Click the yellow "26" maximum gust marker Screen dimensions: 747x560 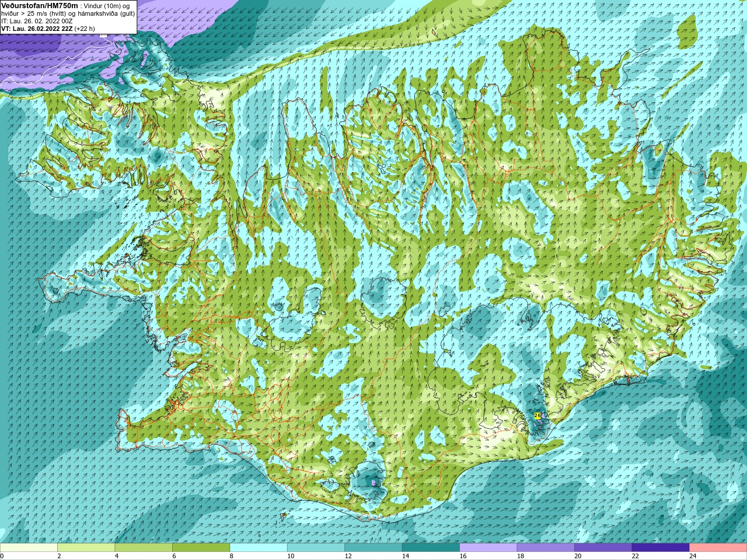pos(537,415)
